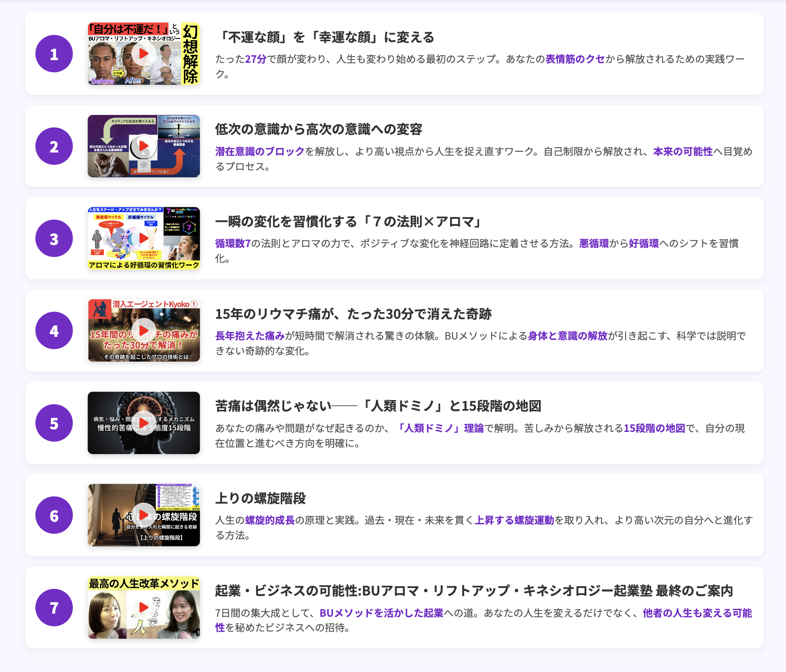This screenshot has width=786, height=672.
Task: Open the title 低次の意識から高次の意識への変容
Action: click(318, 130)
